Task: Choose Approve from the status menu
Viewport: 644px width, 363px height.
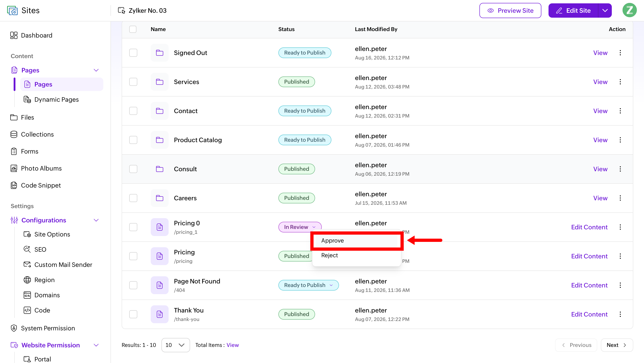Action: (x=357, y=241)
